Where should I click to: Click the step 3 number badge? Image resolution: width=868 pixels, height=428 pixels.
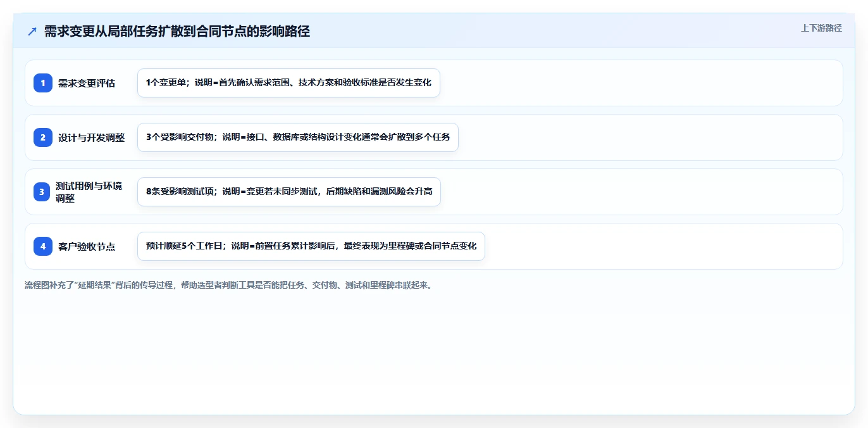(x=43, y=192)
